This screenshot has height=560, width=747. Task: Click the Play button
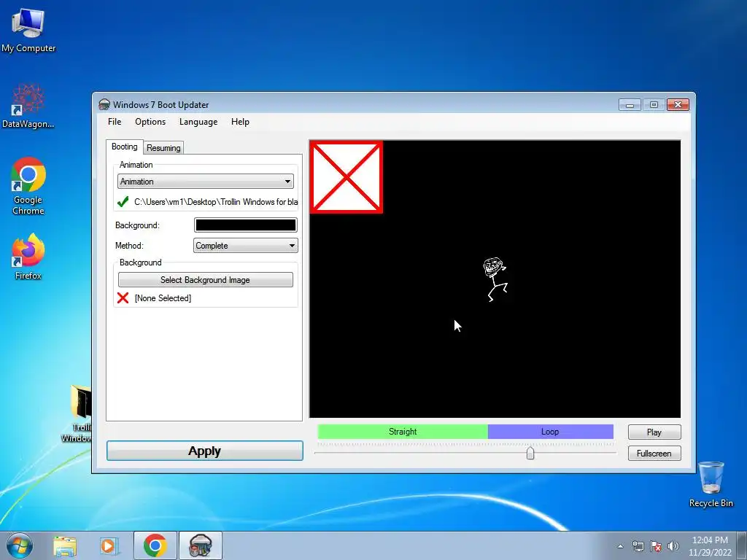[654, 432]
